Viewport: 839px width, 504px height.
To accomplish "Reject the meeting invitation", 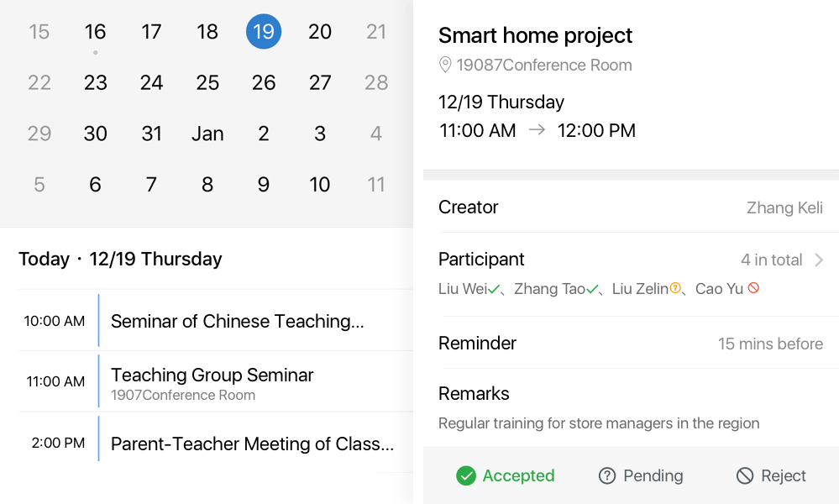I will click(x=771, y=476).
